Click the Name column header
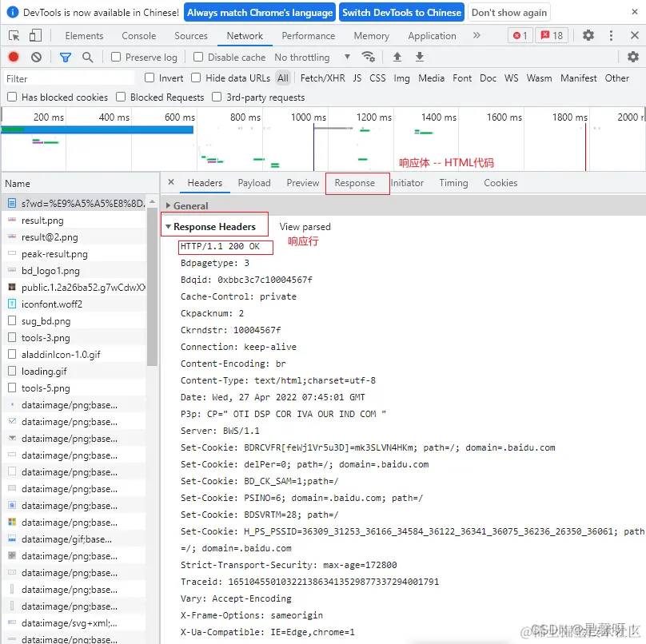This screenshot has width=646, height=644. [x=80, y=183]
